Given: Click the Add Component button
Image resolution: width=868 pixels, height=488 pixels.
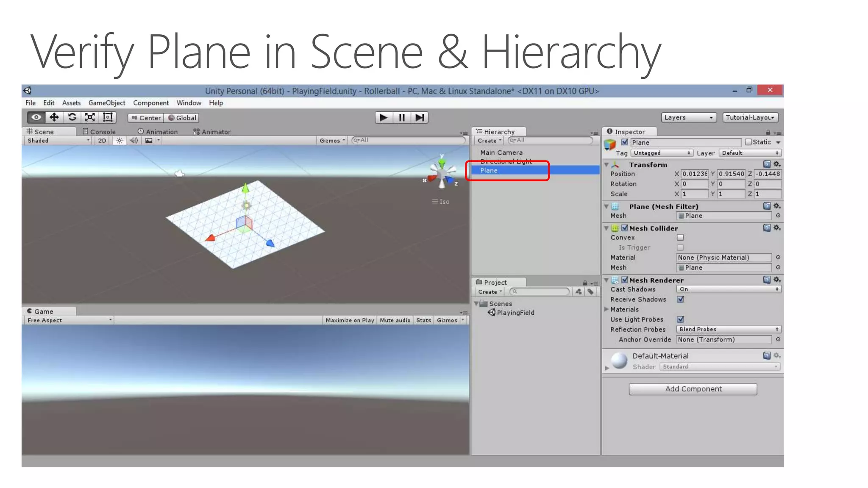Looking at the screenshot, I should 693,389.
